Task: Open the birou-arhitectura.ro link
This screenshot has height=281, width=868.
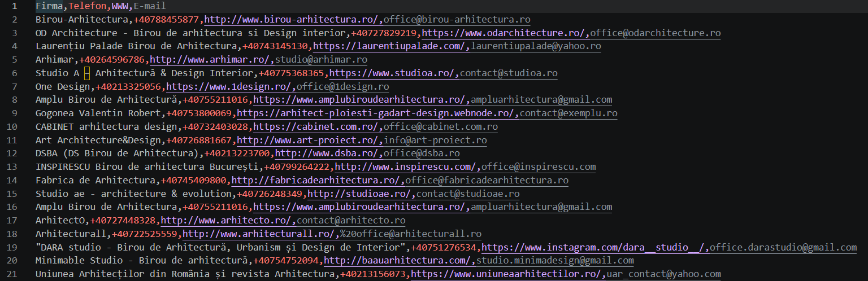Action: 291,20
